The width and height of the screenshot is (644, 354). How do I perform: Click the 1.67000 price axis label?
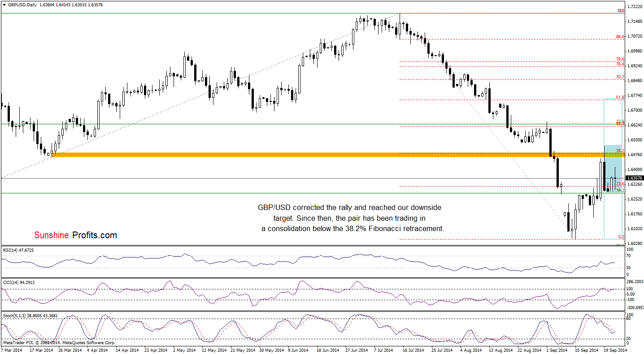(x=634, y=110)
